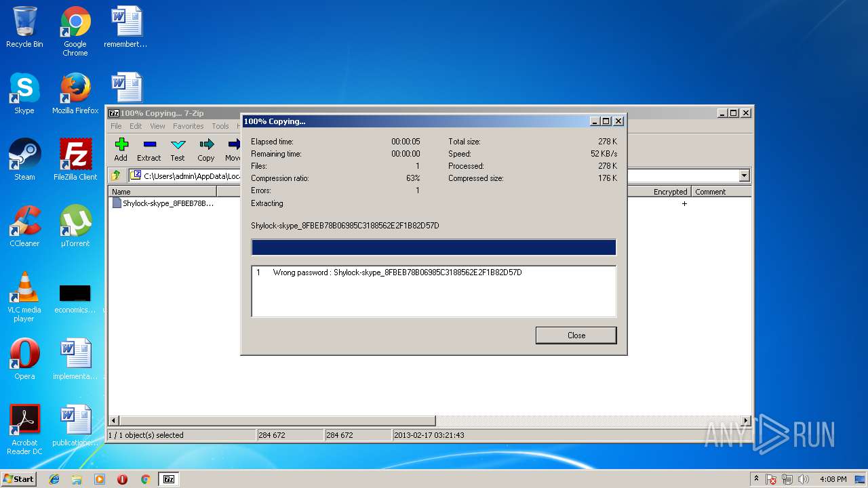The height and width of the screenshot is (488, 868).
Task: Open the Edit menu in 7-Zip
Action: tap(136, 126)
